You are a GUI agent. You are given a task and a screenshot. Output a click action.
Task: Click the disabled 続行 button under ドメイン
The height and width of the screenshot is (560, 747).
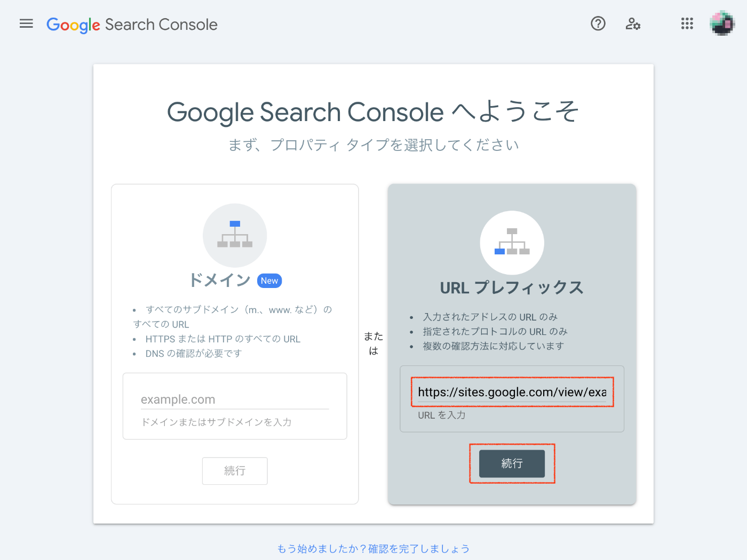235,471
